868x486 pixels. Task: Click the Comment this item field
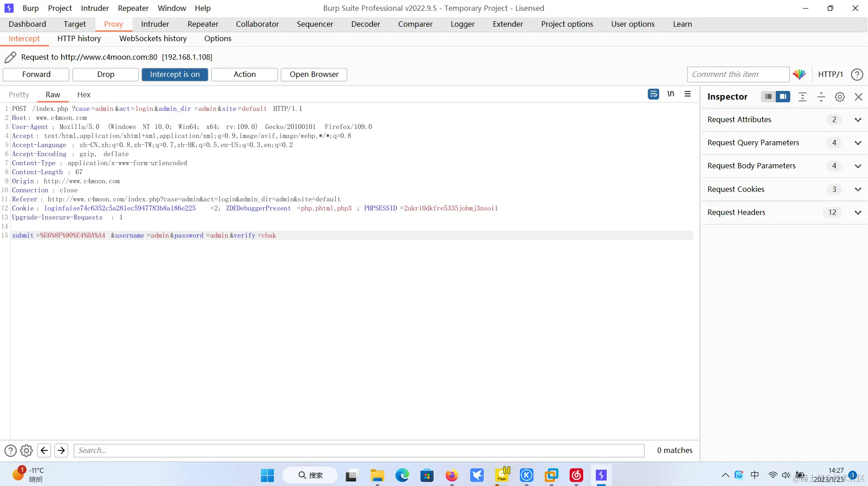738,74
